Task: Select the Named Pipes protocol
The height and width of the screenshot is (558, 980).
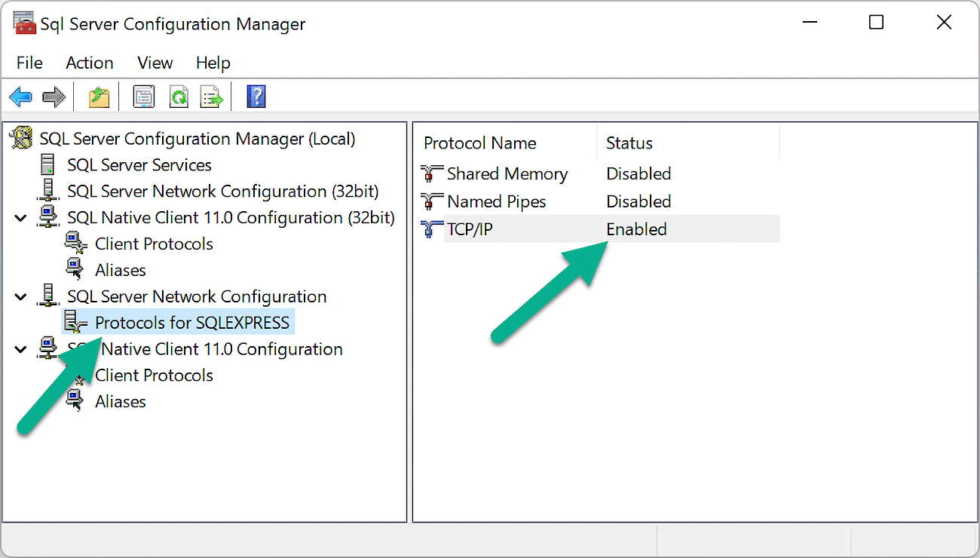Action: tap(496, 202)
